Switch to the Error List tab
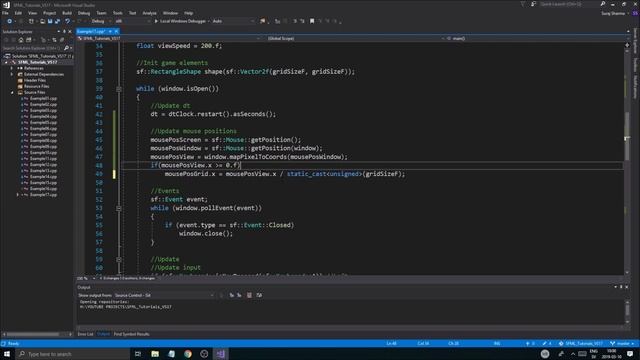The width and height of the screenshot is (640, 360). (85, 334)
